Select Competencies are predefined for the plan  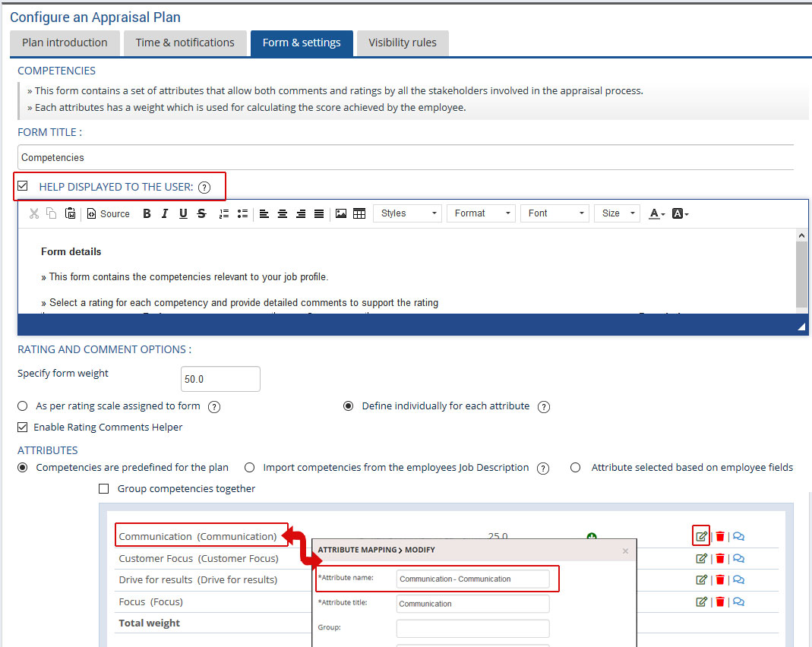(22, 468)
